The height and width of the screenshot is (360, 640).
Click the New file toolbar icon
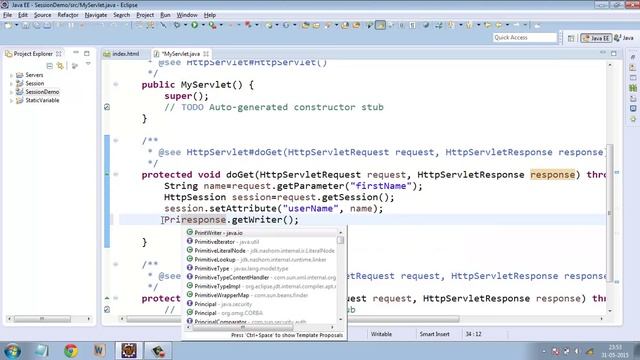8,25
